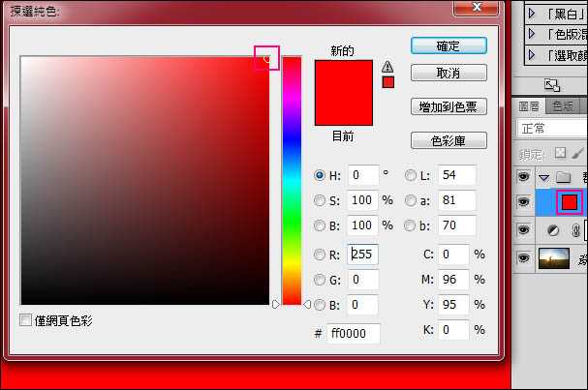Image resolution: width=588 pixels, height=390 pixels.
Task: Select the R red channel radio button
Action: click(x=320, y=255)
